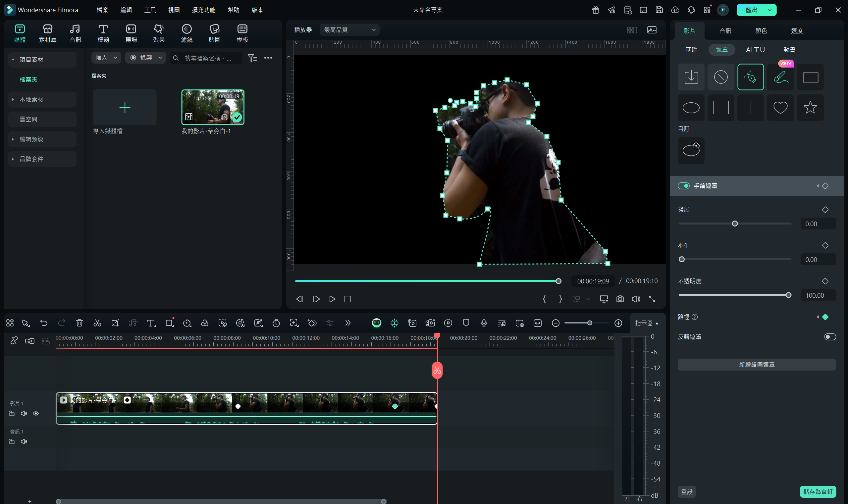Click the 不透明度 opacity slider handle
The image size is (848, 504).
tap(788, 295)
